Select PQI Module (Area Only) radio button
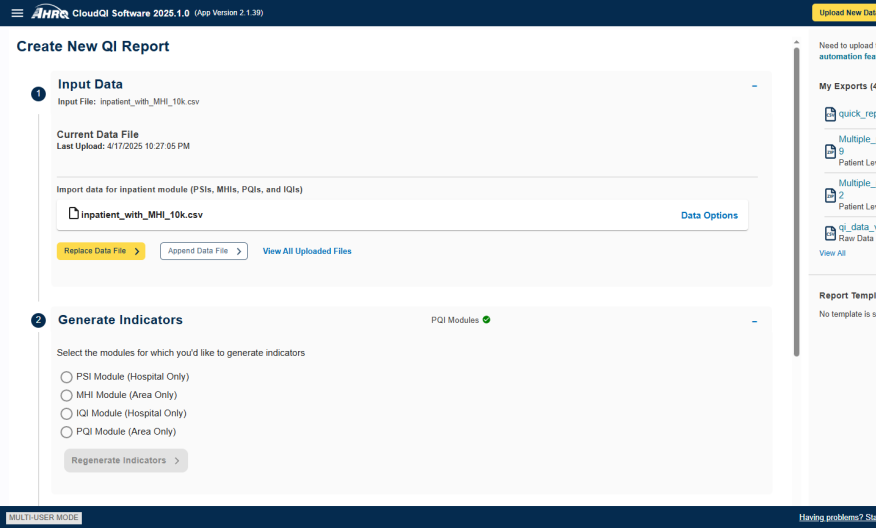 (x=67, y=432)
